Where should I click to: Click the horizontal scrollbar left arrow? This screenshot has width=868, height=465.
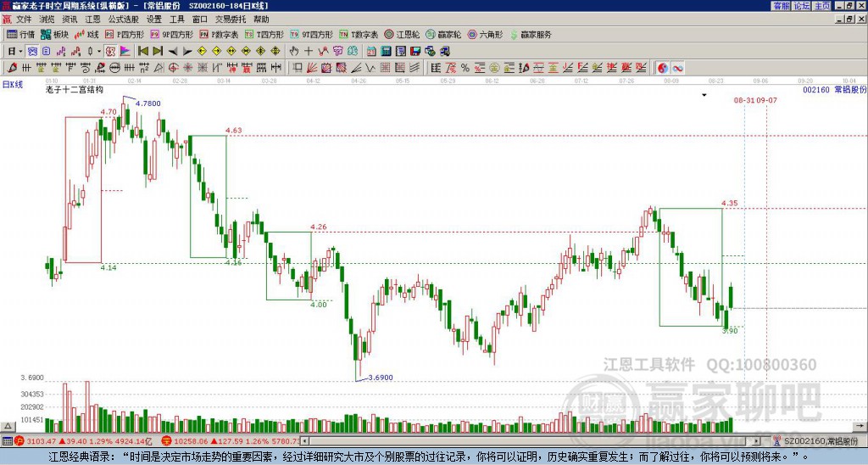click(x=304, y=441)
